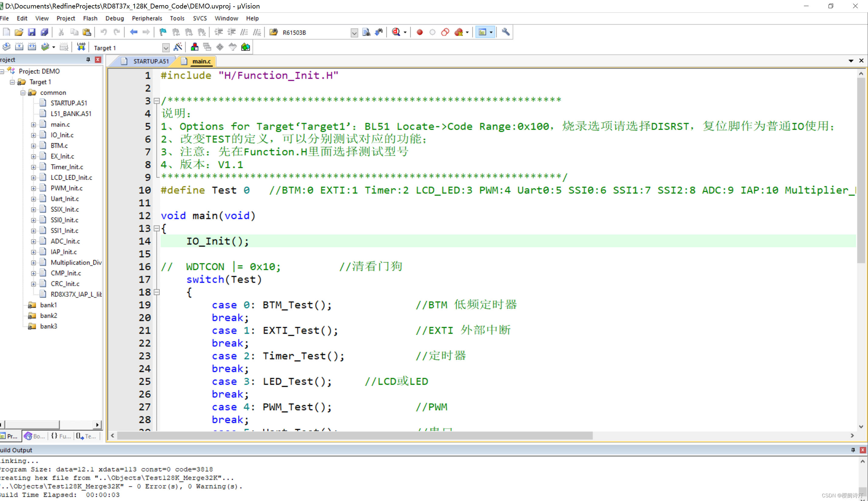
Task: Click the Open file folder icon
Action: point(19,32)
